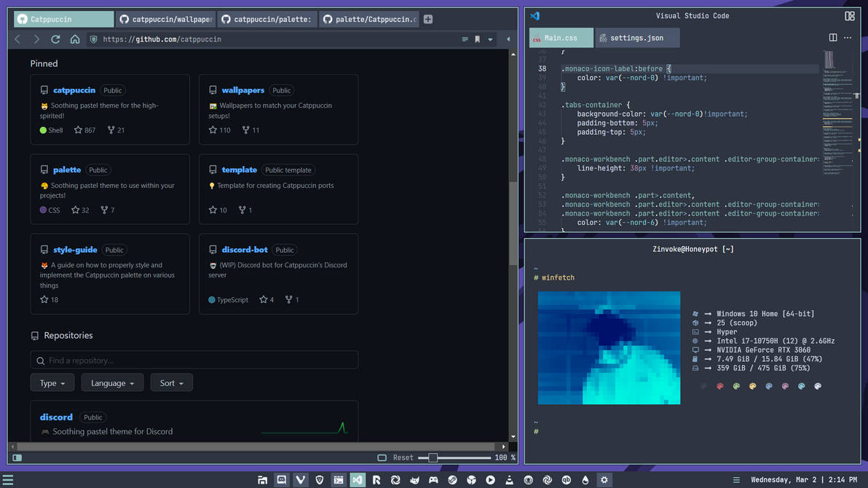The width and height of the screenshot is (868, 488).
Task: Reload the GitHub page
Action: point(55,39)
